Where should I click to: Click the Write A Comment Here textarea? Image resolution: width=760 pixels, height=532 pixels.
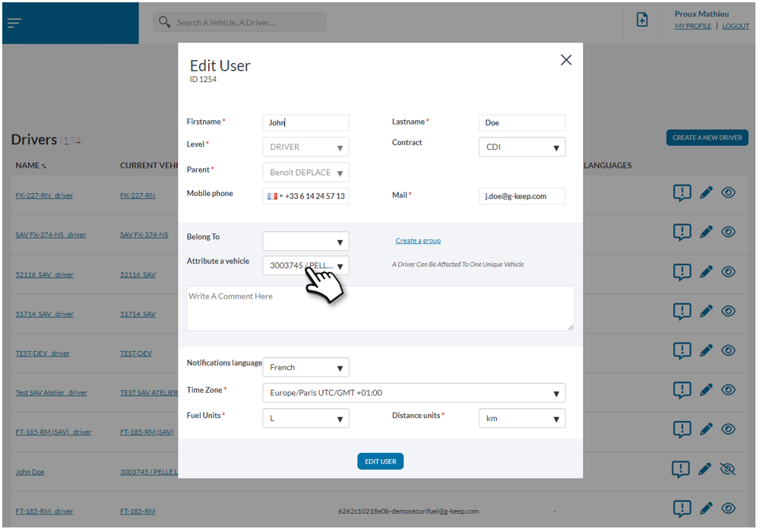[380, 308]
